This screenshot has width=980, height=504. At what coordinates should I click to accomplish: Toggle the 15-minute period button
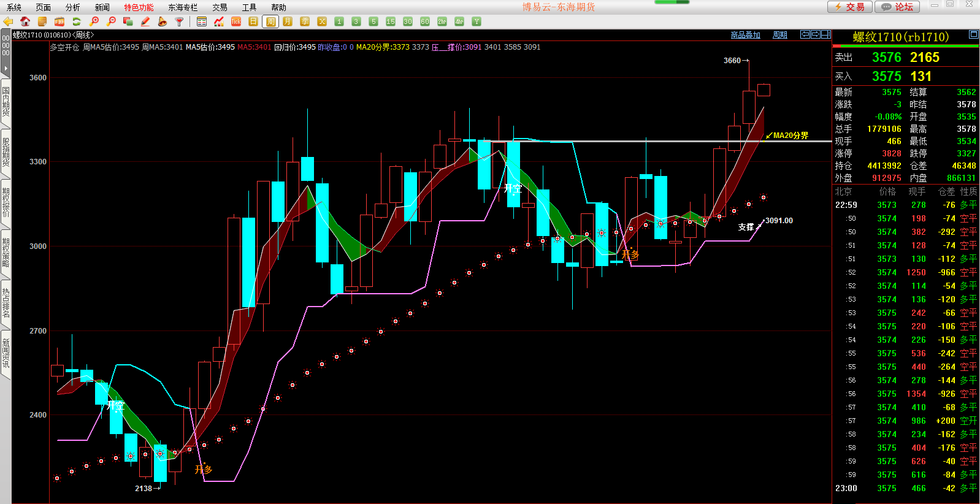point(391,21)
